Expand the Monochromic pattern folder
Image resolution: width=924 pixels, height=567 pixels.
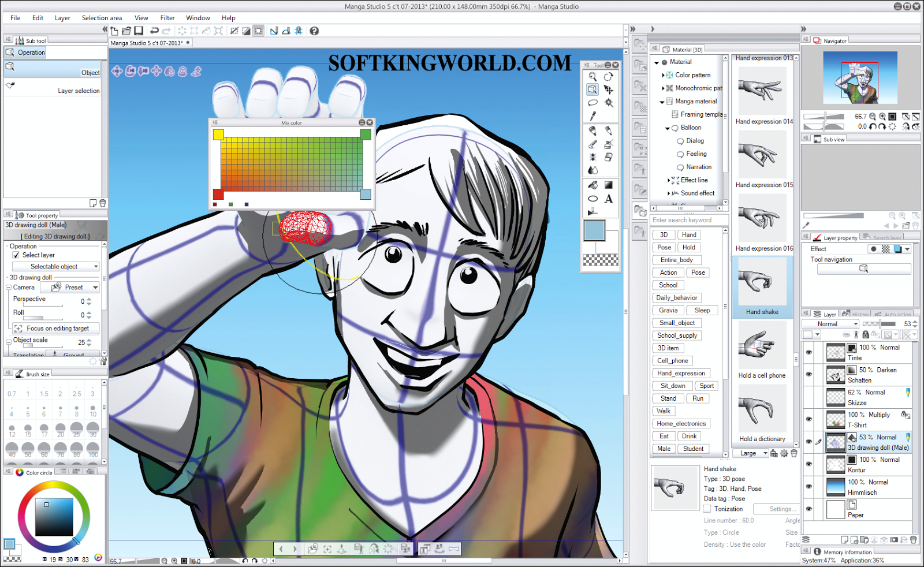point(663,88)
